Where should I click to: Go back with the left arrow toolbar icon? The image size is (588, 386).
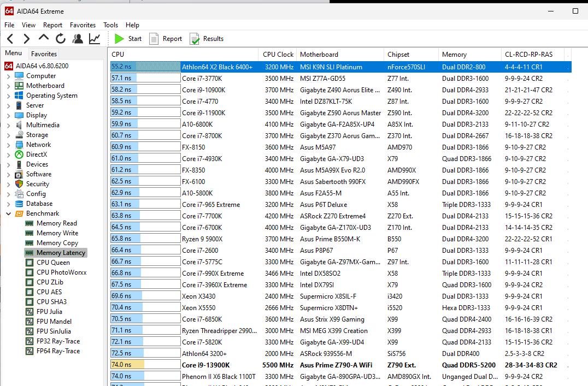[x=10, y=39]
